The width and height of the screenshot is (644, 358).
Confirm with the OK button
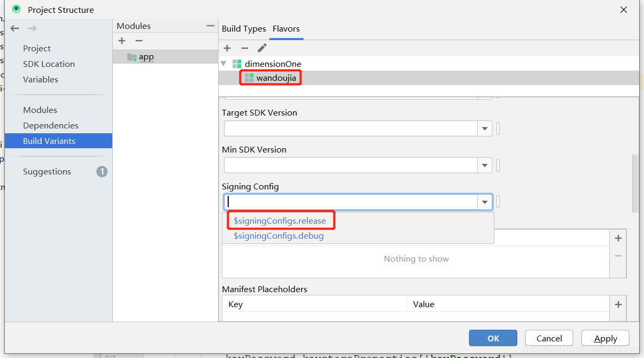point(493,338)
